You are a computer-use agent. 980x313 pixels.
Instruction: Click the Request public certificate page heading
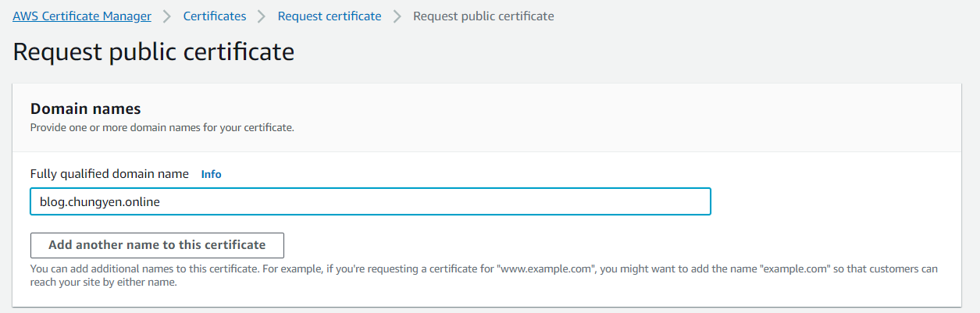154,52
